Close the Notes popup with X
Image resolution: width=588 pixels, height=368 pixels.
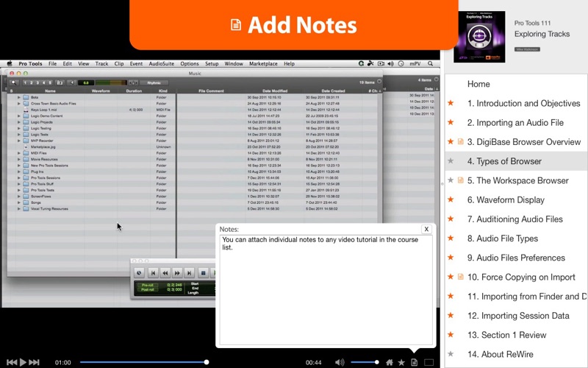pos(426,229)
